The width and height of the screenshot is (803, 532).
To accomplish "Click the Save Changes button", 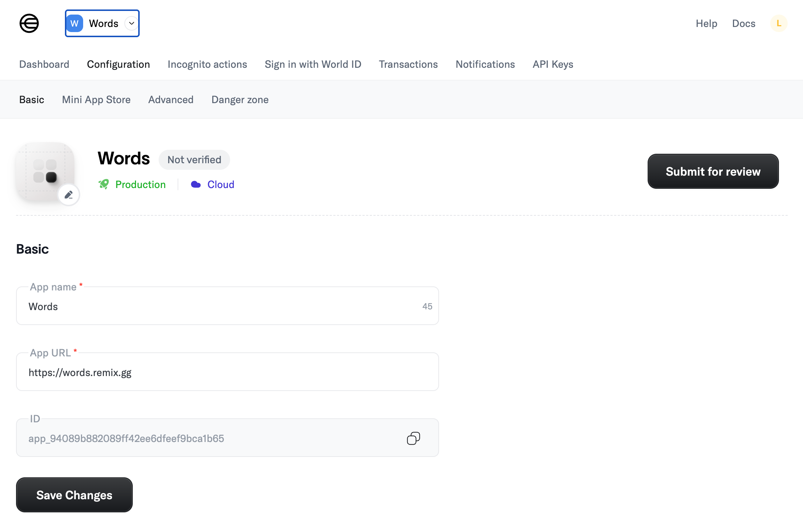I will pyautogui.click(x=74, y=495).
